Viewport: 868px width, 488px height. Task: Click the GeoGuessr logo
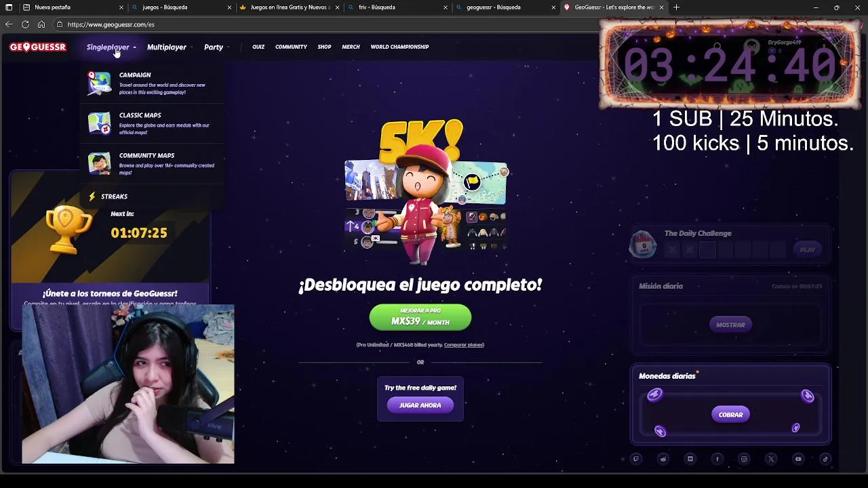tap(38, 47)
